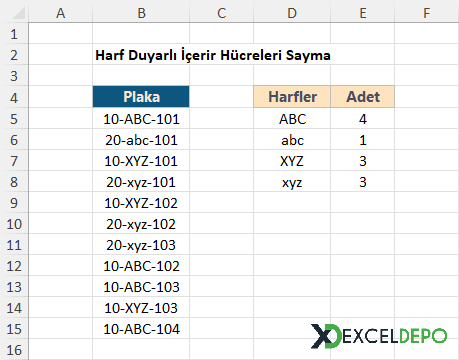Select row 2 header

(x=14, y=55)
